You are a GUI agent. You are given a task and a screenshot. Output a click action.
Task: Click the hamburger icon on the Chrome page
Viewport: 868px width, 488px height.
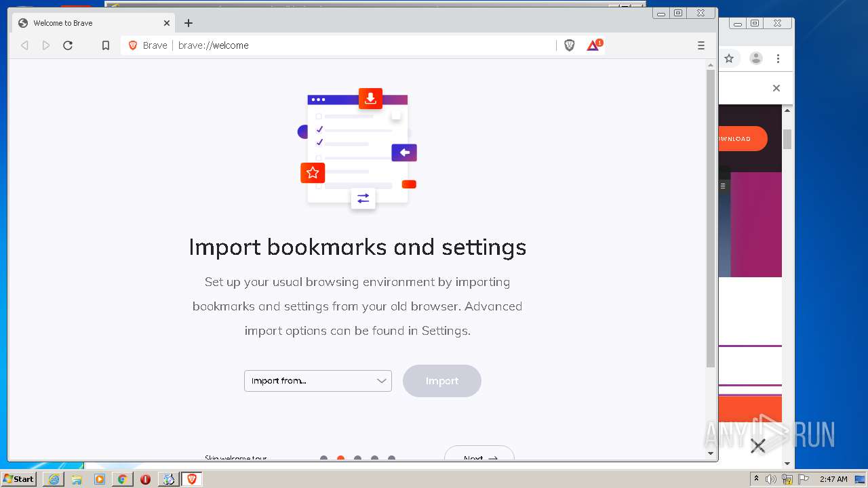[x=723, y=186]
